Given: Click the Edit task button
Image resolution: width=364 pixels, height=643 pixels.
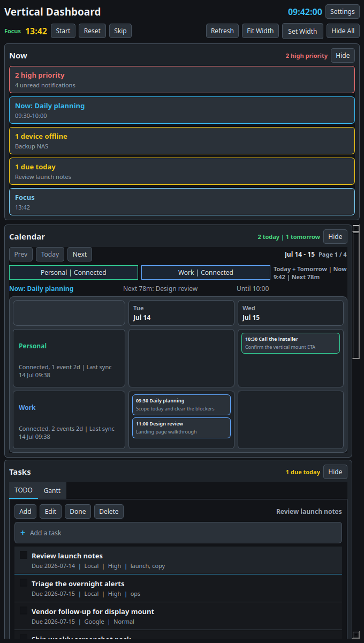Looking at the screenshot, I should 50,512.
